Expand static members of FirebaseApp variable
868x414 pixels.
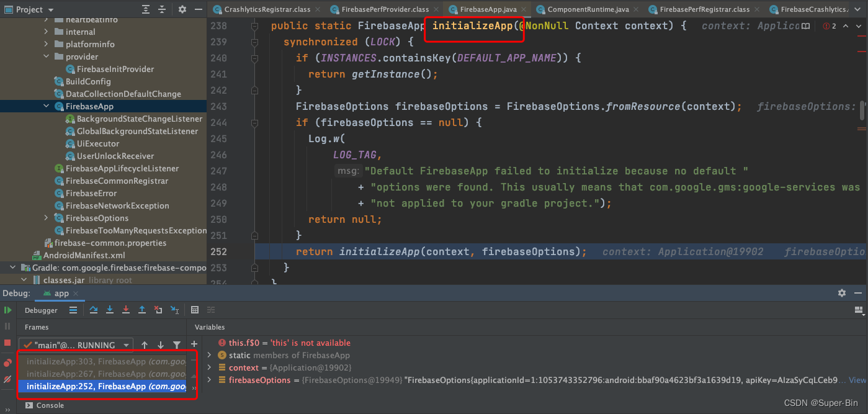[x=210, y=355]
